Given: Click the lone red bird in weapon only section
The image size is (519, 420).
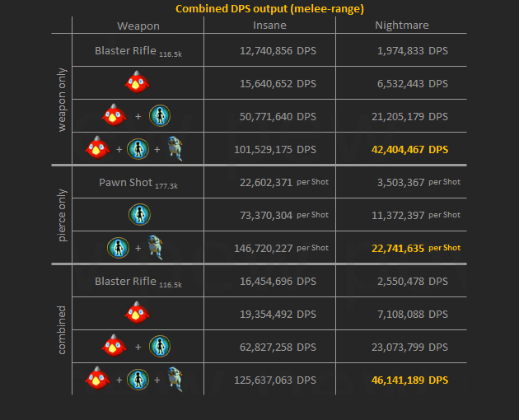Looking at the screenshot, I should (x=137, y=83).
